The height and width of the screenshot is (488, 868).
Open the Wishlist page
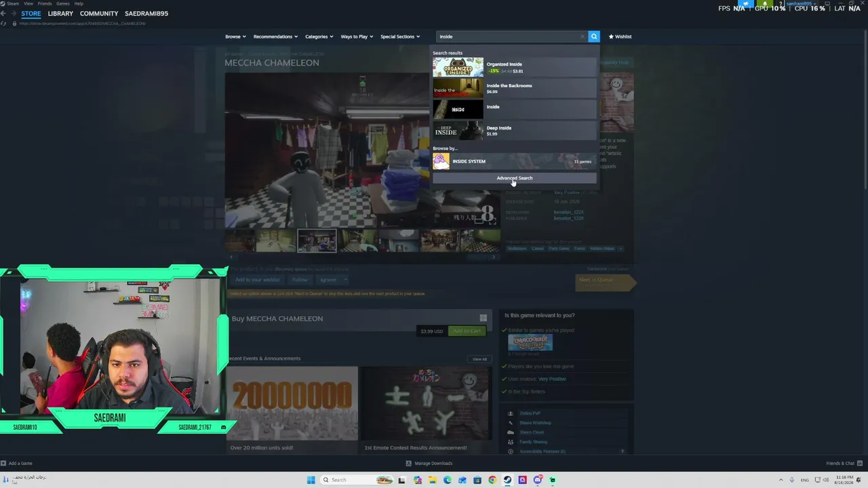[x=620, y=37]
